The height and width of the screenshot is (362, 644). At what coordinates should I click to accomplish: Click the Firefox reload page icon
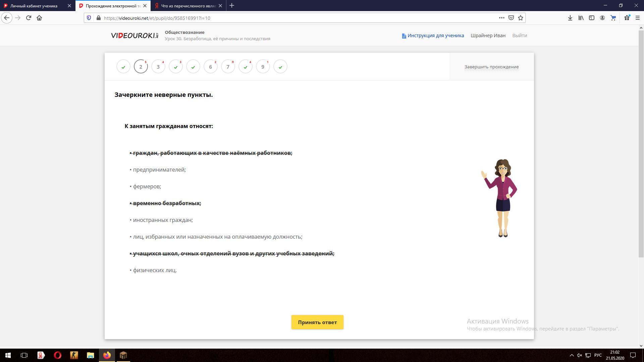[x=29, y=18]
